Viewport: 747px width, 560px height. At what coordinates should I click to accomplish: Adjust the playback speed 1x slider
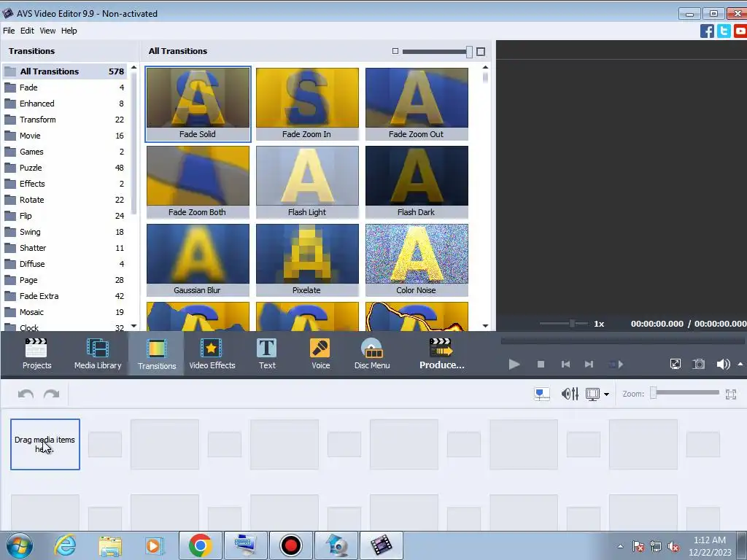click(564, 323)
